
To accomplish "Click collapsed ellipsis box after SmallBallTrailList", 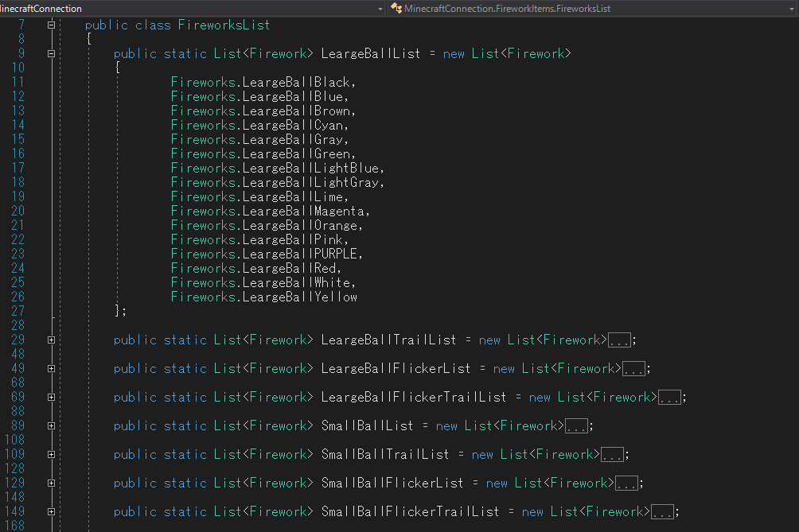I will click(612, 455).
